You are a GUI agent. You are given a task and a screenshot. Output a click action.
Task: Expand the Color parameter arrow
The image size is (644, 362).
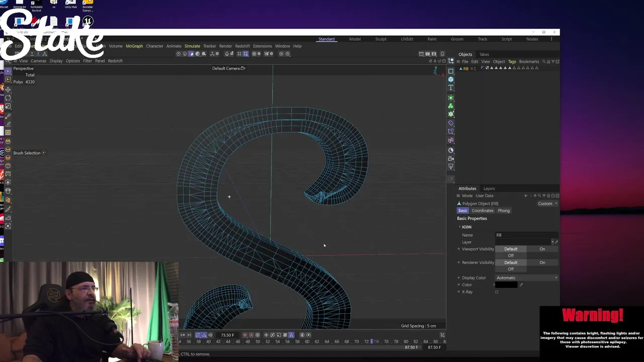click(494, 285)
